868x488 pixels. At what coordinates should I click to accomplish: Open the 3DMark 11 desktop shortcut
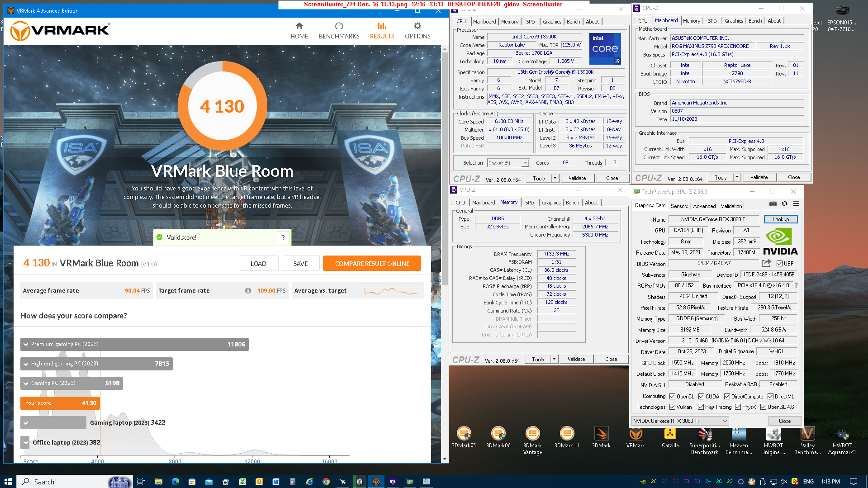(x=567, y=437)
